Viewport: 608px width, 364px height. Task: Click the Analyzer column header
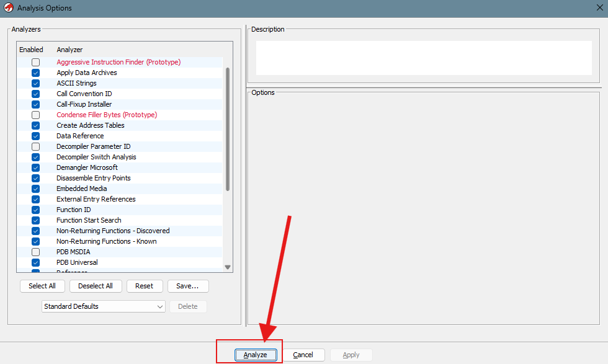(x=69, y=50)
